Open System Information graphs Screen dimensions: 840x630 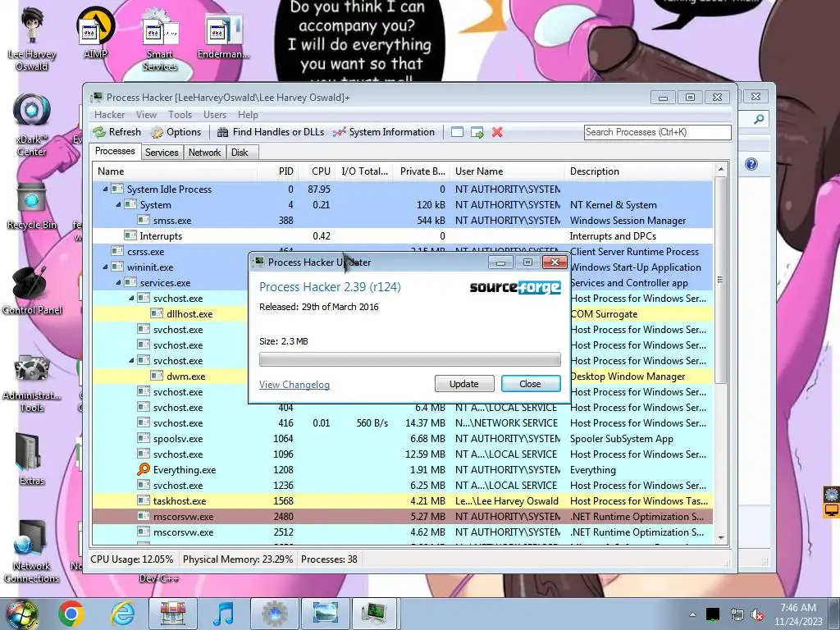pyautogui.click(x=384, y=132)
